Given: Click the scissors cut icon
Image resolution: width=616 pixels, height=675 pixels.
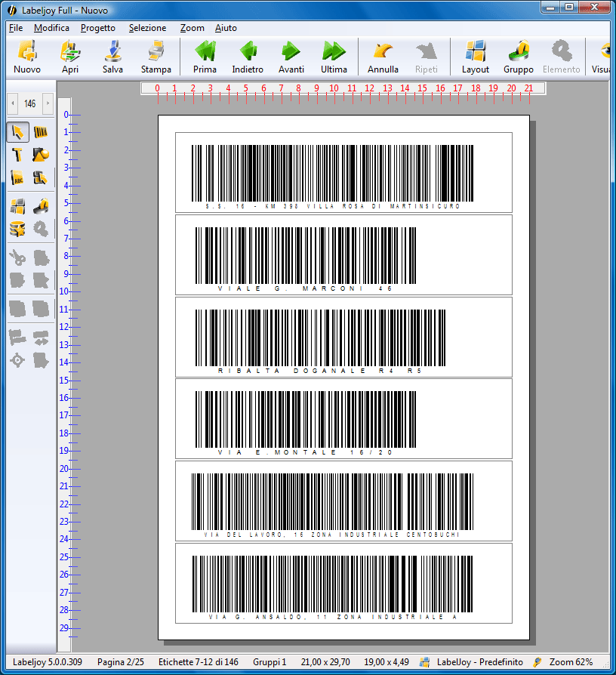Looking at the screenshot, I should pyautogui.click(x=17, y=258).
